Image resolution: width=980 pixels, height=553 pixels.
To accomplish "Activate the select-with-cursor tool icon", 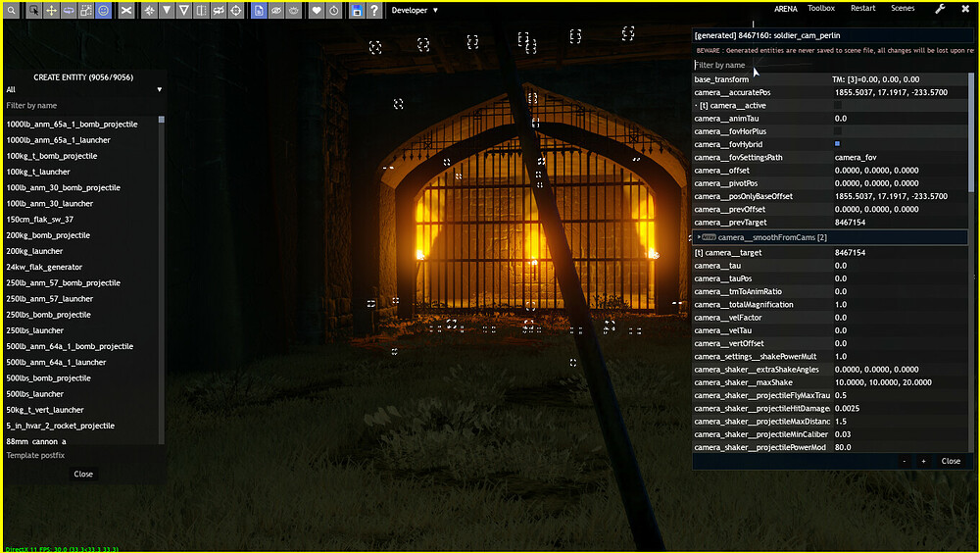I will click(x=33, y=10).
